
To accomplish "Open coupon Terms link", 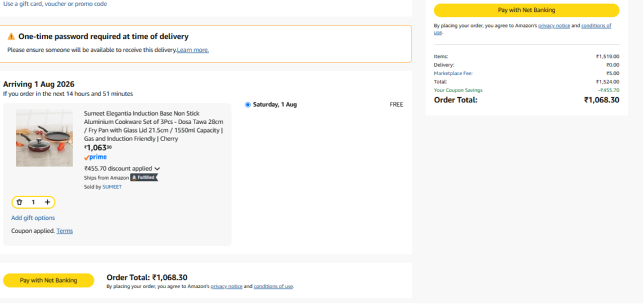I will 65,231.
